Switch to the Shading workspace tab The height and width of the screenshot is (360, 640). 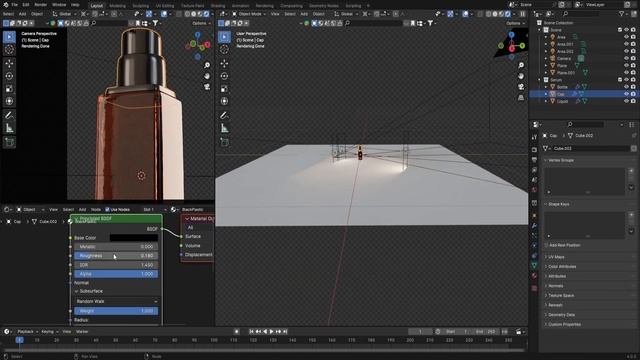pos(218,6)
